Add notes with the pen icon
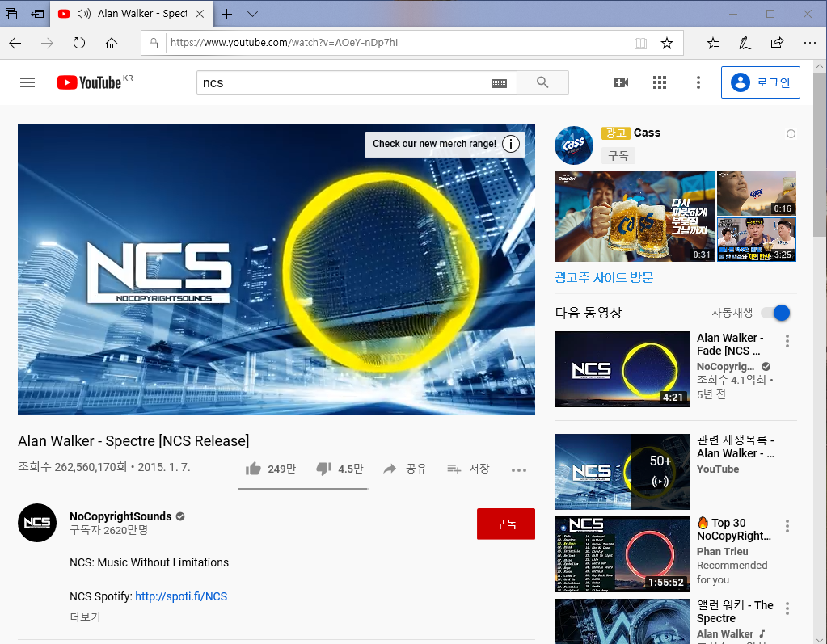Image resolution: width=827 pixels, height=644 pixels. click(x=745, y=43)
